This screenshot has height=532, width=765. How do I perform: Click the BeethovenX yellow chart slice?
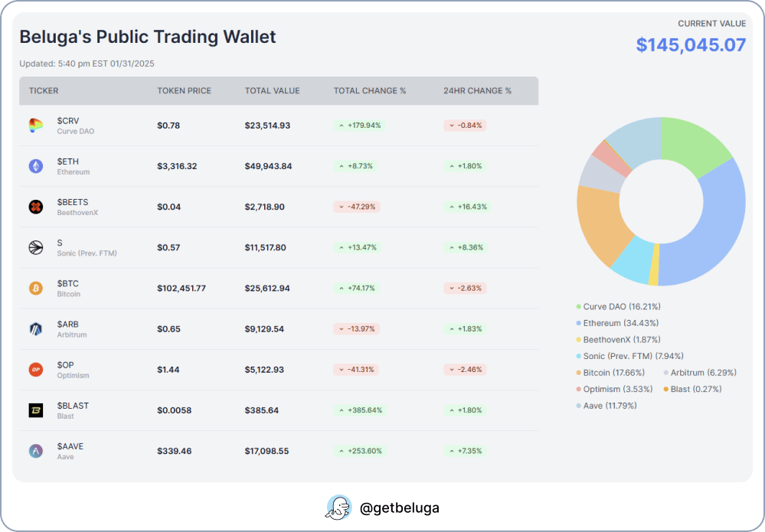coord(654,265)
